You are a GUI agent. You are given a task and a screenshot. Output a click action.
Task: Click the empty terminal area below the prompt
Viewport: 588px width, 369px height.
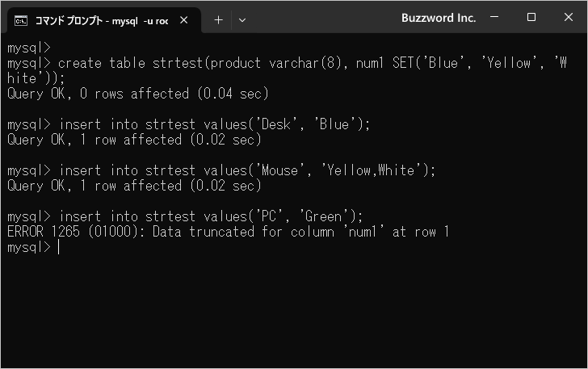pyautogui.click(x=294, y=311)
